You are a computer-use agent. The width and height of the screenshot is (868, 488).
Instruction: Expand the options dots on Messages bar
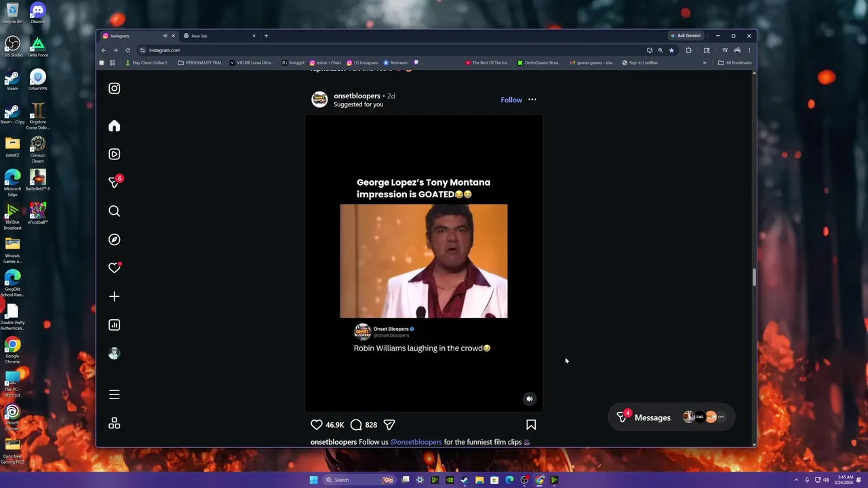pyautogui.click(x=721, y=418)
